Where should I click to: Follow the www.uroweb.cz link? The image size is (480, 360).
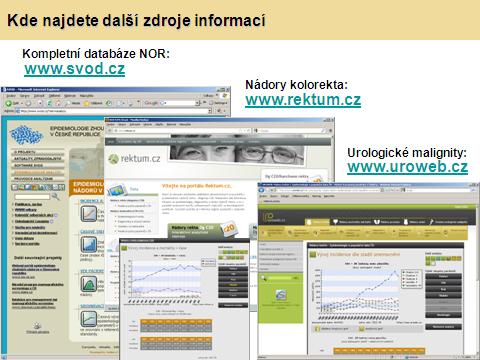407,167
